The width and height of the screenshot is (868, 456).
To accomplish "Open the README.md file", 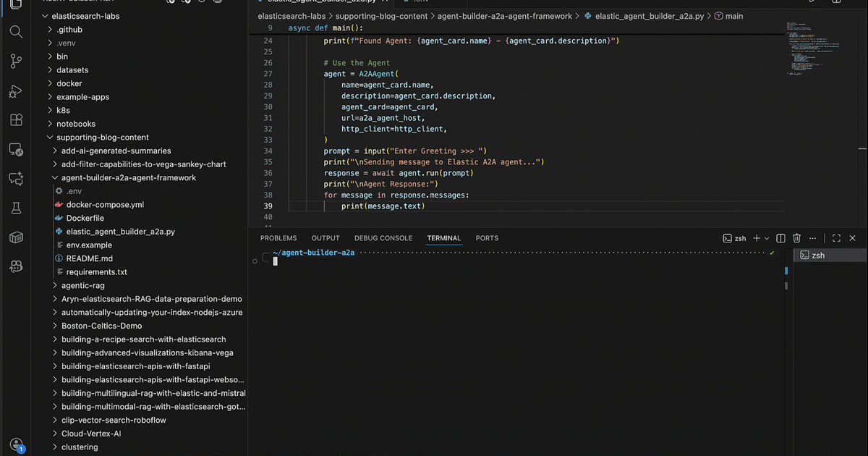I will tap(89, 258).
